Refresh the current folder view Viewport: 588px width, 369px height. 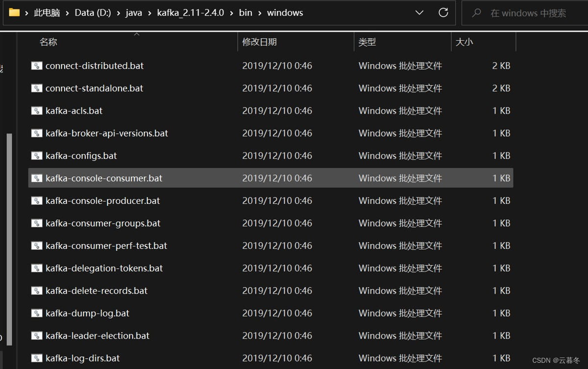pyautogui.click(x=443, y=13)
